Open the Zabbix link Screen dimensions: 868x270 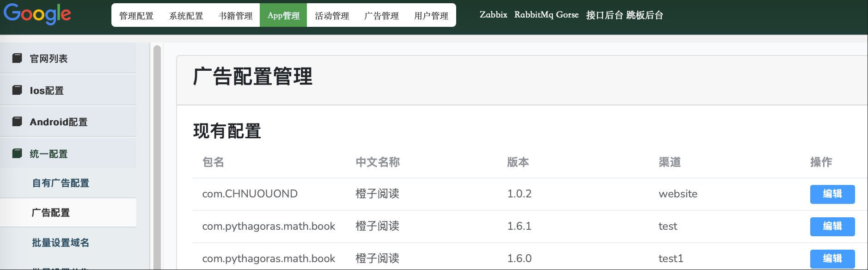(493, 15)
